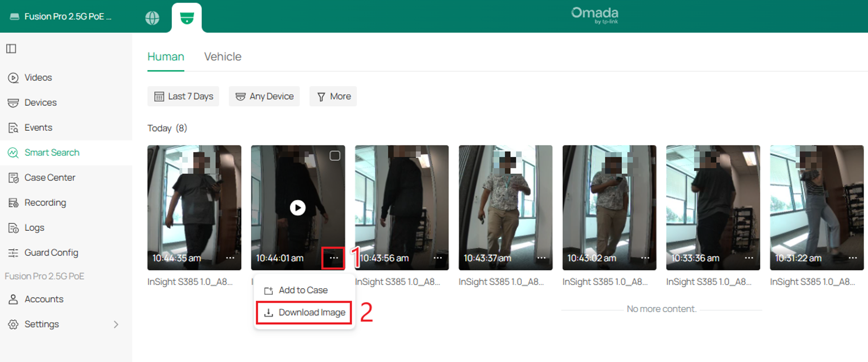
Task: Switch to the Vehicle tab
Action: (223, 56)
